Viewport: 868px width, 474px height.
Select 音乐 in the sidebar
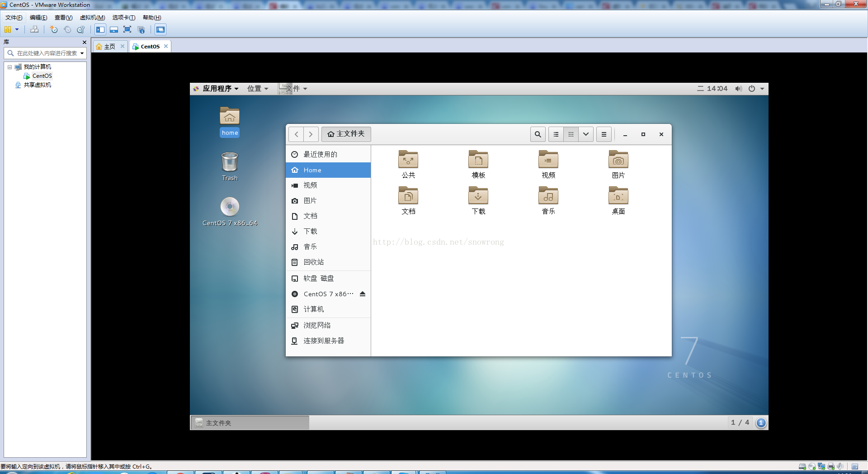[328, 247]
